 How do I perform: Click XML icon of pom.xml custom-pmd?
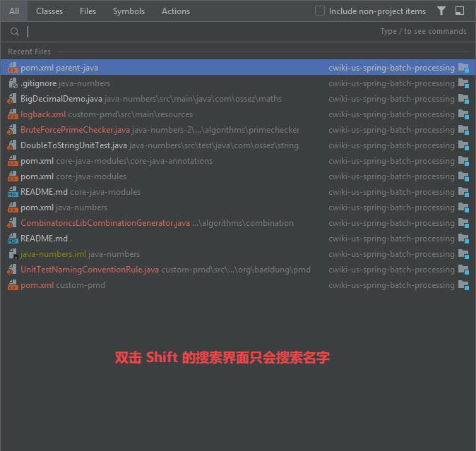pyautogui.click(x=13, y=285)
